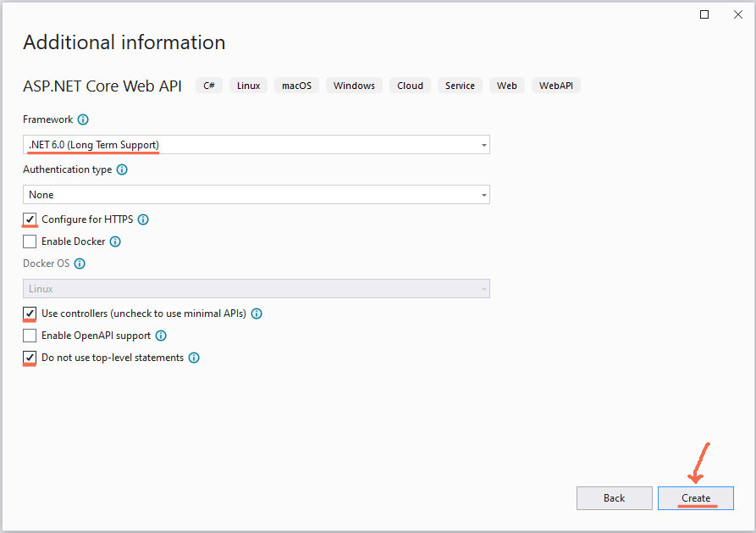Maximize the dialog window
Image resolution: width=756 pixels, height=533 pixels.
coord(704,14)
